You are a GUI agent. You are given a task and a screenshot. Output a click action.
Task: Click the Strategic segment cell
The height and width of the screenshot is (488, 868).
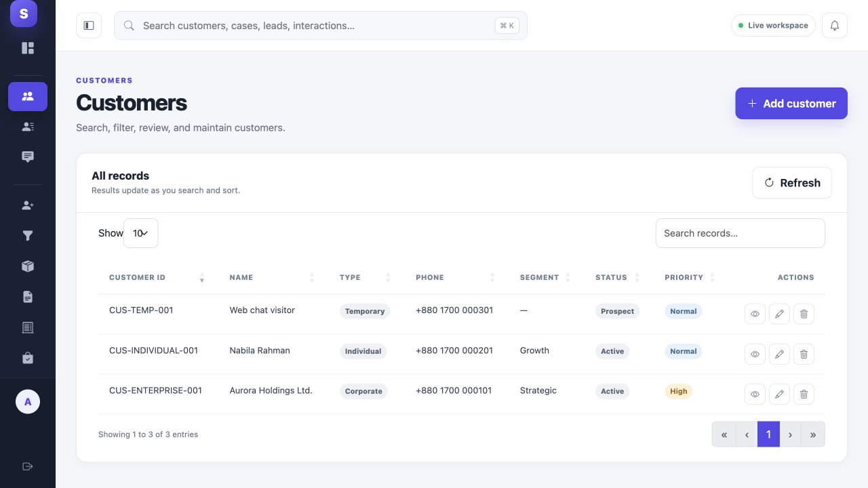coord(538,390)
